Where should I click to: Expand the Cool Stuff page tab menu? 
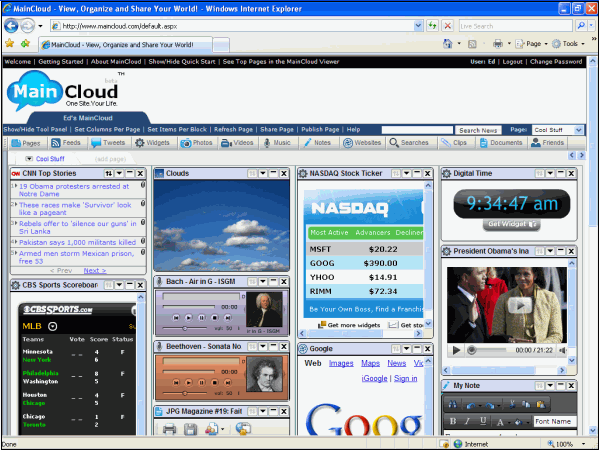[x=29, y=159]
